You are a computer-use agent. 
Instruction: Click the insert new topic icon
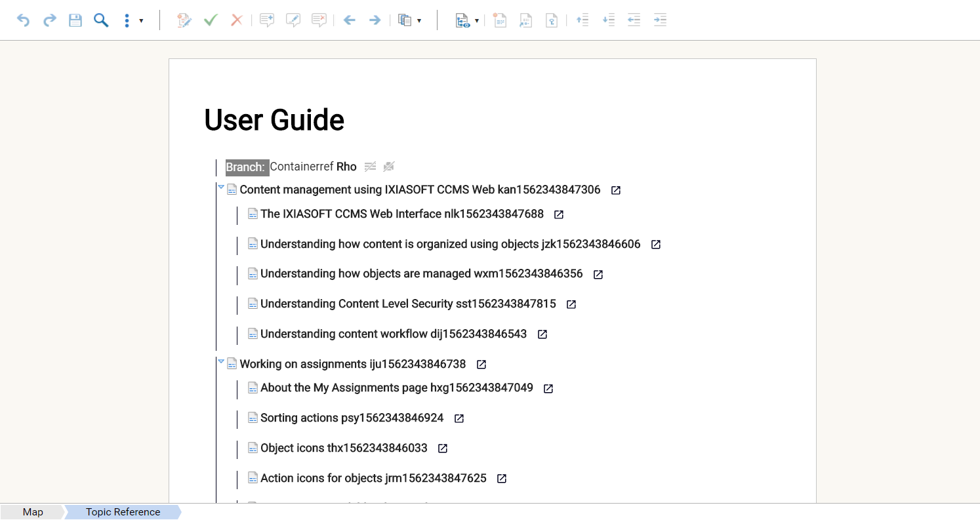pyautogui.click(x=500, y=20)
